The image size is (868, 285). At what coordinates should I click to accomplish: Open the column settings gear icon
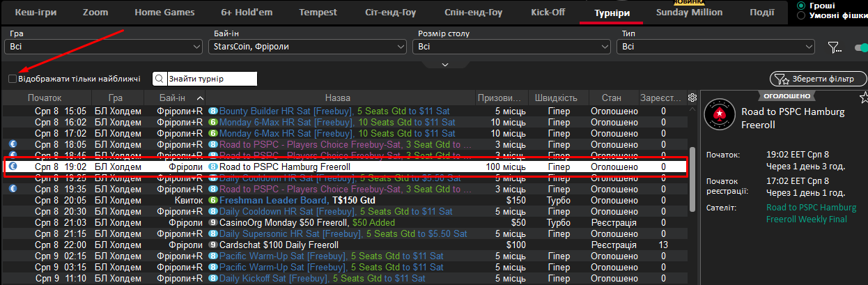692,98
